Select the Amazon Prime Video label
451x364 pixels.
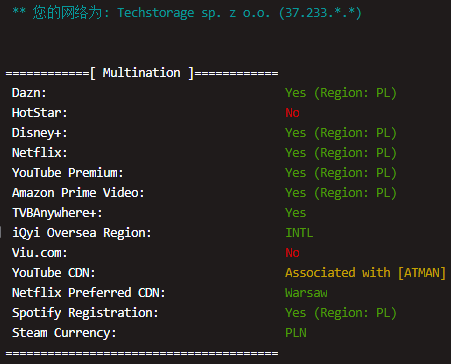[x=78, y=193]
